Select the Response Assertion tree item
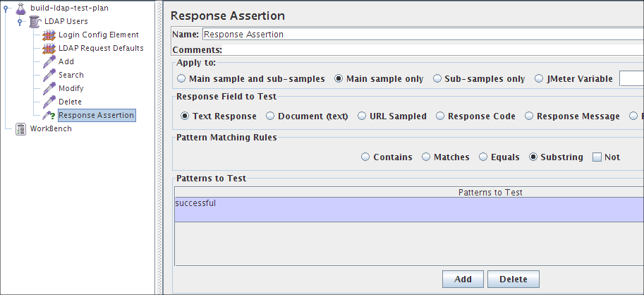Screen dimensions: 644x295 (x=96, y=115)
